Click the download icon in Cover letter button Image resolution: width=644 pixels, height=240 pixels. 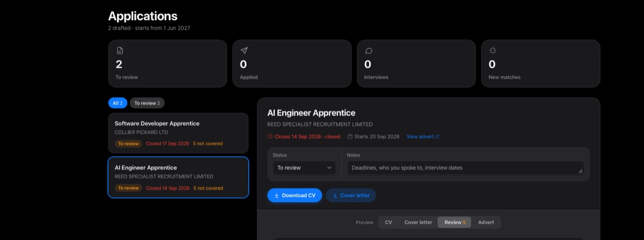tap(335, 196)
